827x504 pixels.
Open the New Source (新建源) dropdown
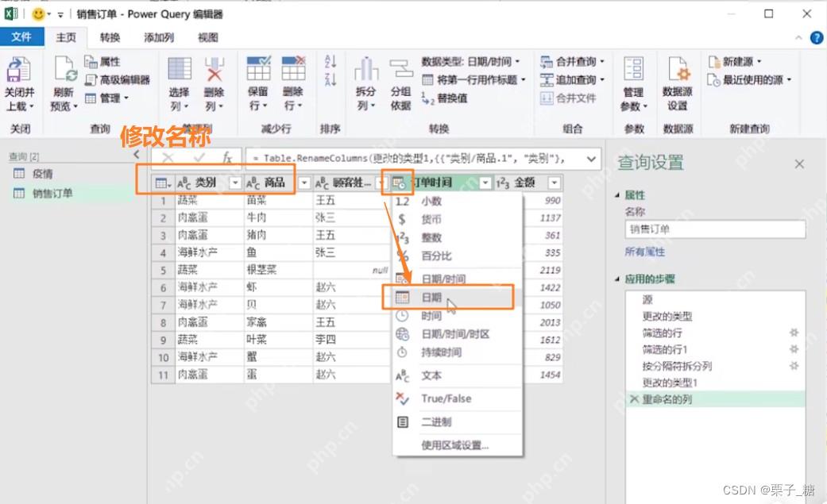click(x=735, y=62)
